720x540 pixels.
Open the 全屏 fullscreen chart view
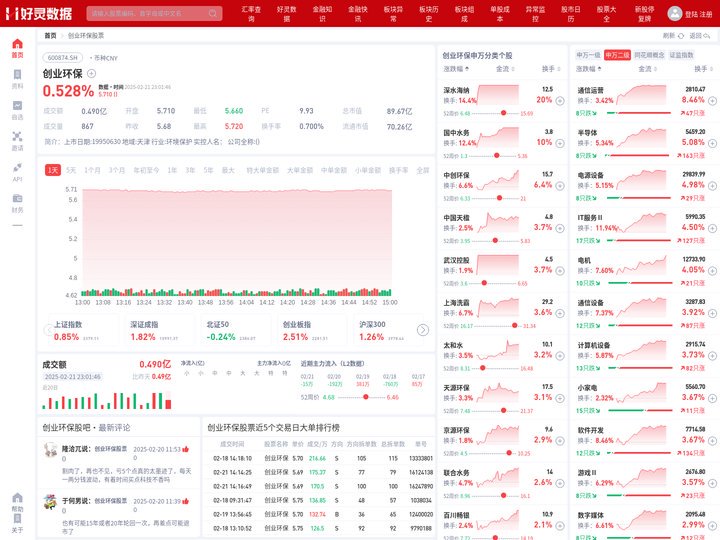pos(422,170)
